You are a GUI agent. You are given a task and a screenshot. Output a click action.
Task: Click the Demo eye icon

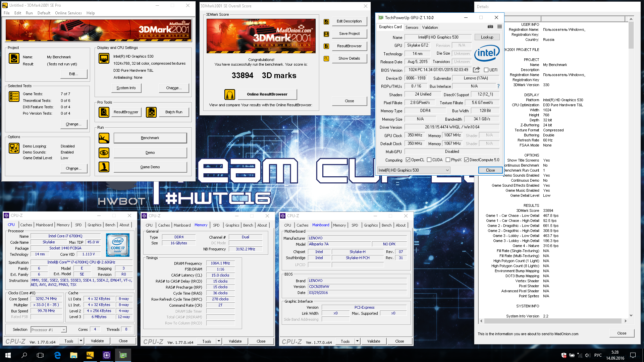[104, 153]
